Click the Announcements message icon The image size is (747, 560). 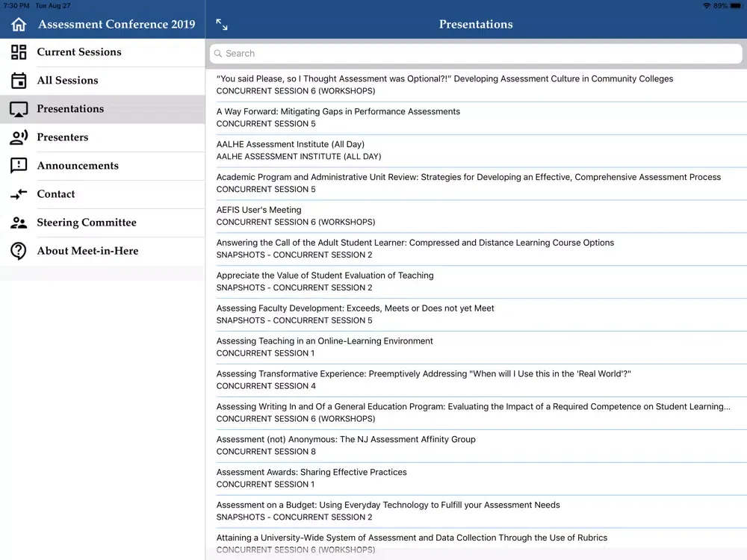19,166
